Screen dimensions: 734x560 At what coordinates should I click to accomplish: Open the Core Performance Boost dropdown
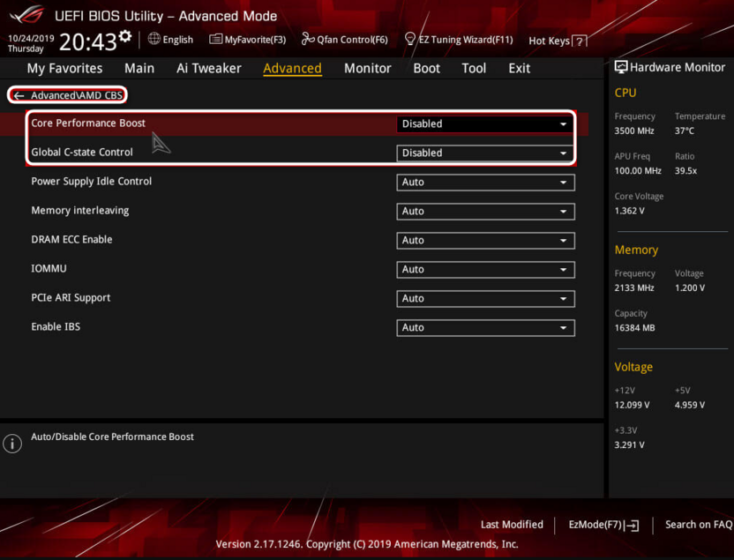[x=485, y=124]
